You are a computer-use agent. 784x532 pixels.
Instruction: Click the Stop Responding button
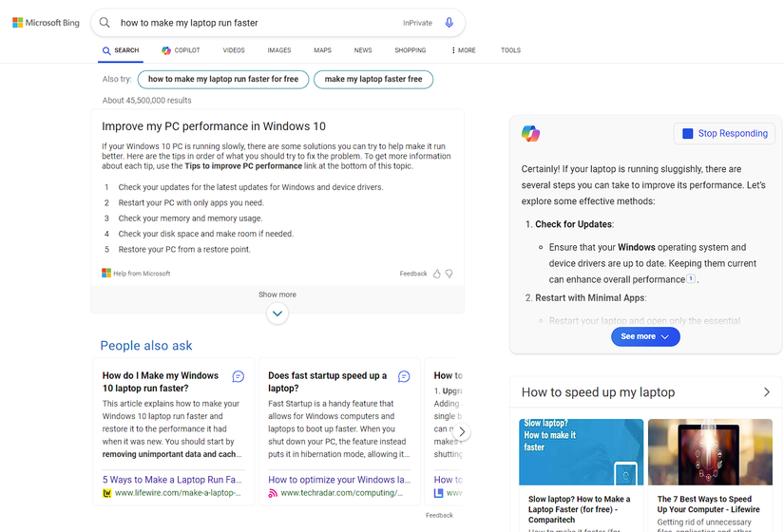tap(724, 134)
